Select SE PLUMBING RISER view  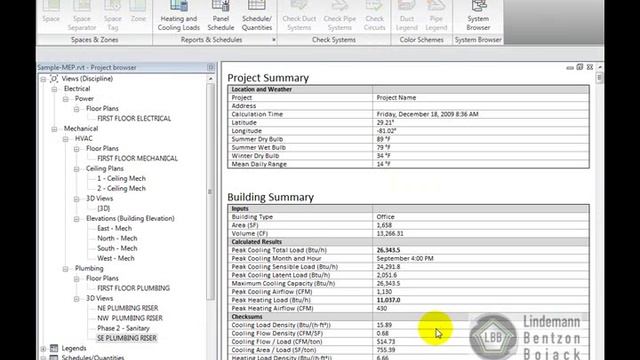[x=127, y=338]
